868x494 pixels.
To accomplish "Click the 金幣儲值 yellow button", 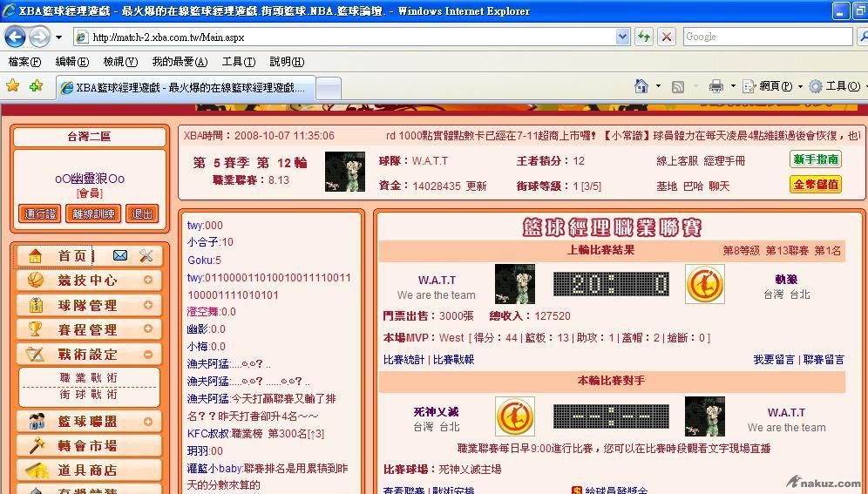I will tap(816, 184).
